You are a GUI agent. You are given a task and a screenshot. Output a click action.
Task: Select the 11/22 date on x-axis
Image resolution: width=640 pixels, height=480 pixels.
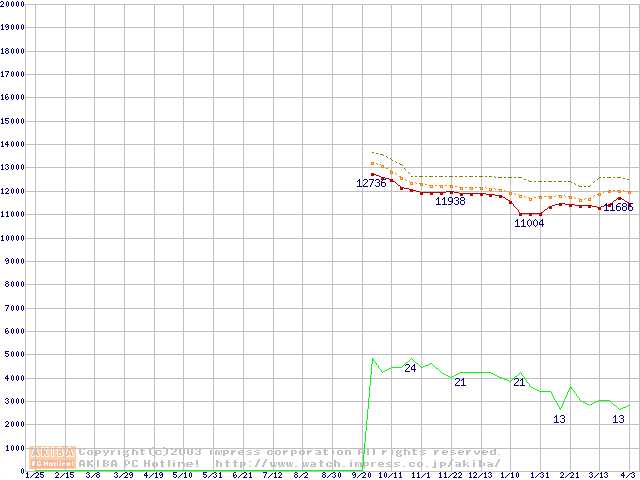pos(450,476)
